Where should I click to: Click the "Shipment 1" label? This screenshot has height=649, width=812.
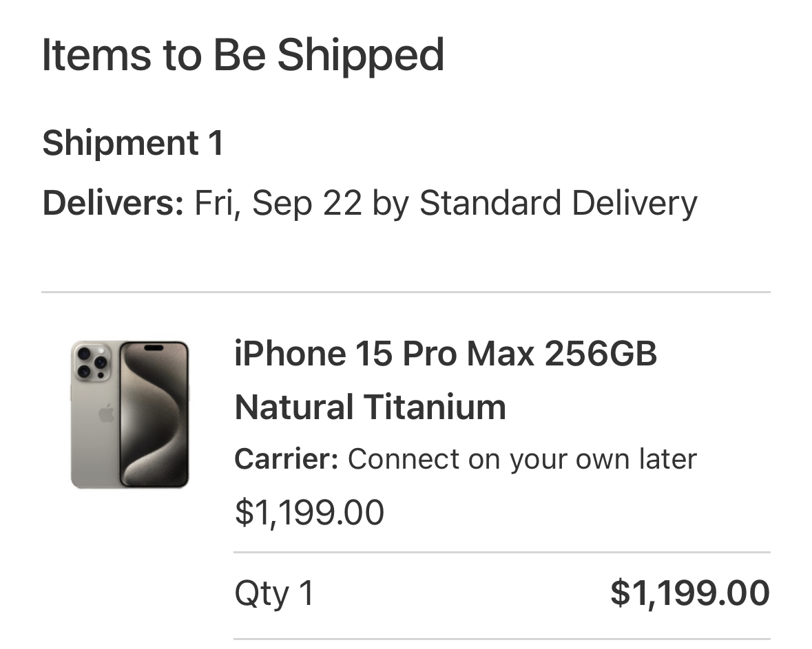[133, 143]
